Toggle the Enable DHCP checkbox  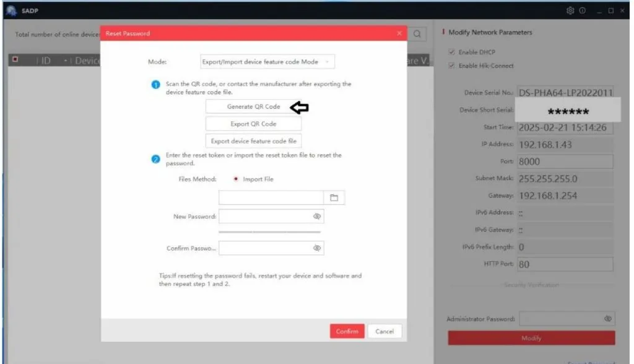(451, 52)
